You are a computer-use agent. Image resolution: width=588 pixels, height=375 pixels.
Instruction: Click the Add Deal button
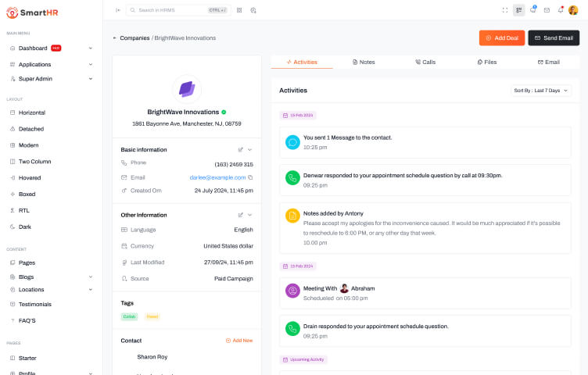click(x=502, y=37)
